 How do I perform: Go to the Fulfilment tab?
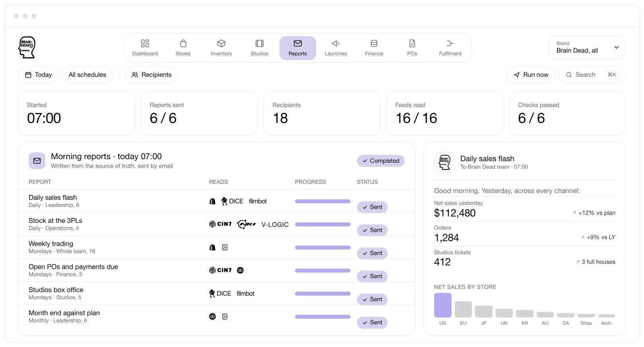[450, 48]
